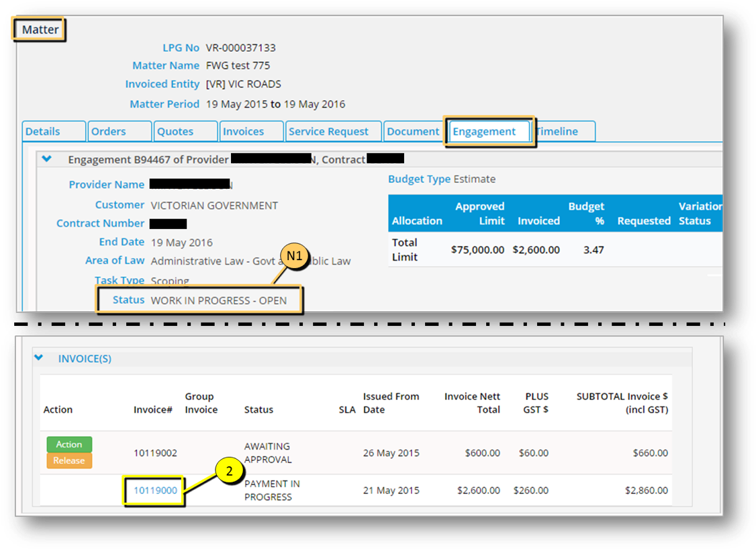Click the N1 callout marker
Image resolution: width=756 pixels, height=549 pixels.
click(295, 257)
